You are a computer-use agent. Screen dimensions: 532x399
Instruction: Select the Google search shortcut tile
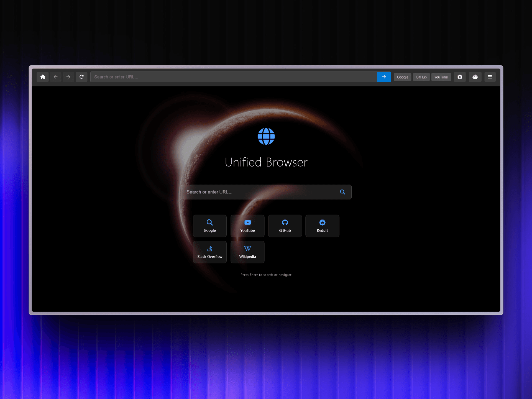point(210,226)
